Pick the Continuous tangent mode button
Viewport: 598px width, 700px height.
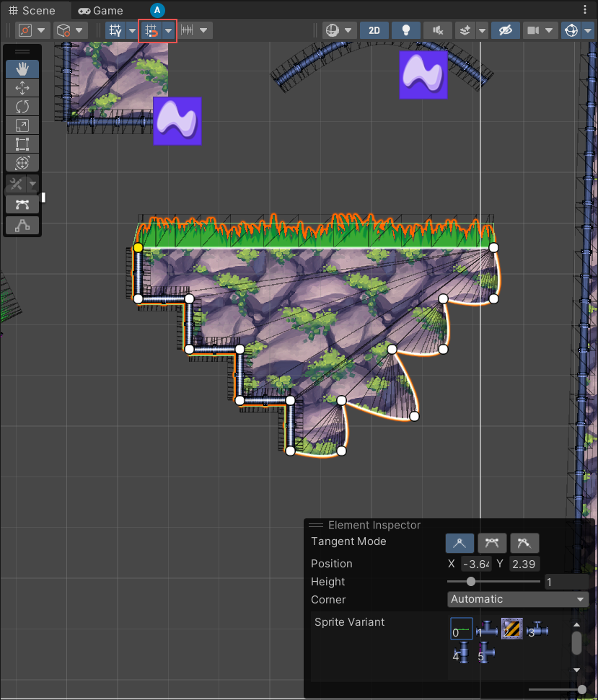(x=492, y=543)
